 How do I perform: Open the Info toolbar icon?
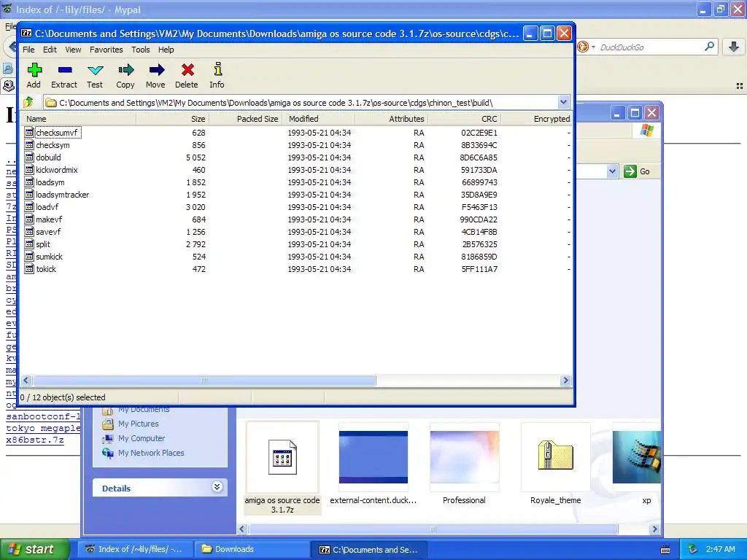[x=217, y=69]
